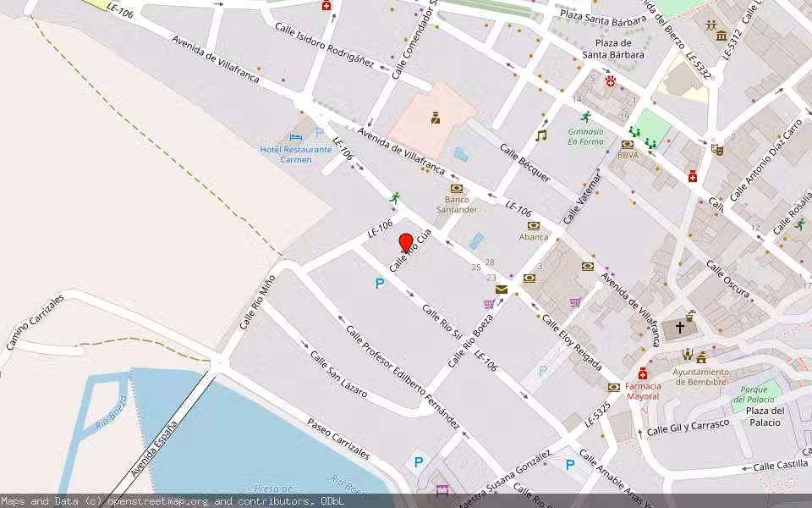Select the police station icon in the pink area
This screenshot has height=508, width=812.
pyautogui.click(x=436, y=118)
